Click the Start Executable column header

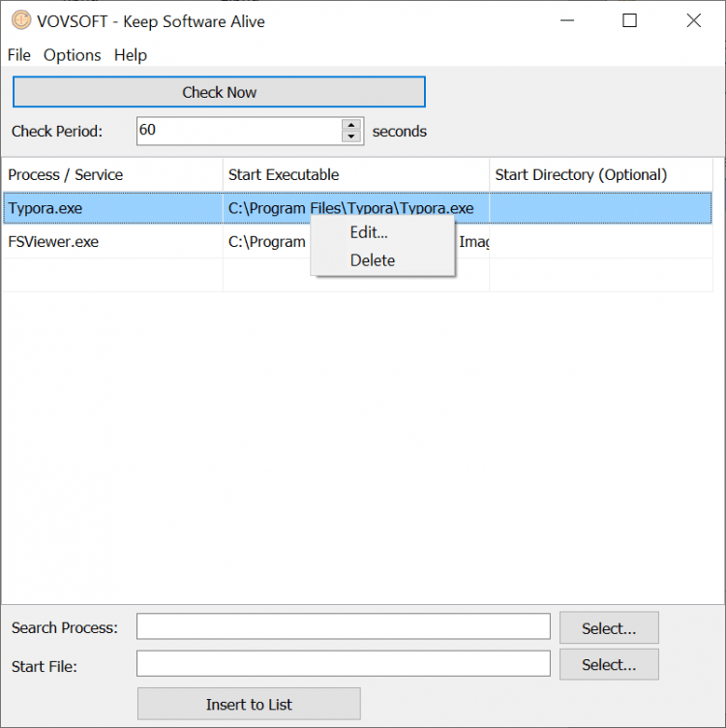[x=356, y=174]
